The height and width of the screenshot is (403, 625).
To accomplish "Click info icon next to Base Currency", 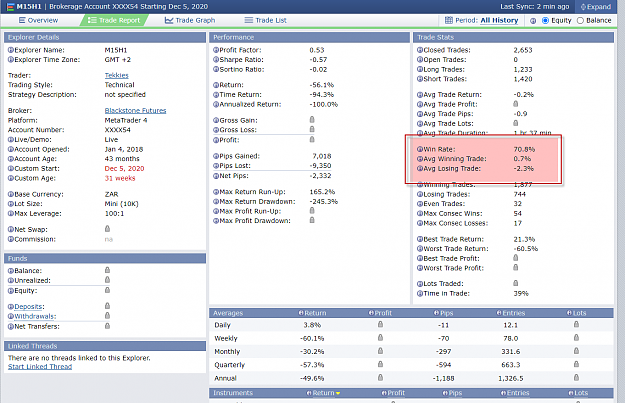I will [x=11, y=194].
